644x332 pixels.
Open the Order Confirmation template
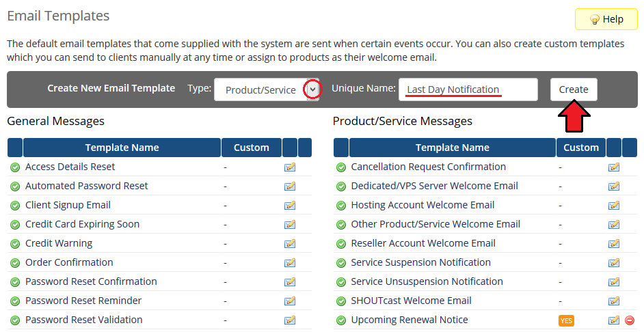[x=69, y=262]
